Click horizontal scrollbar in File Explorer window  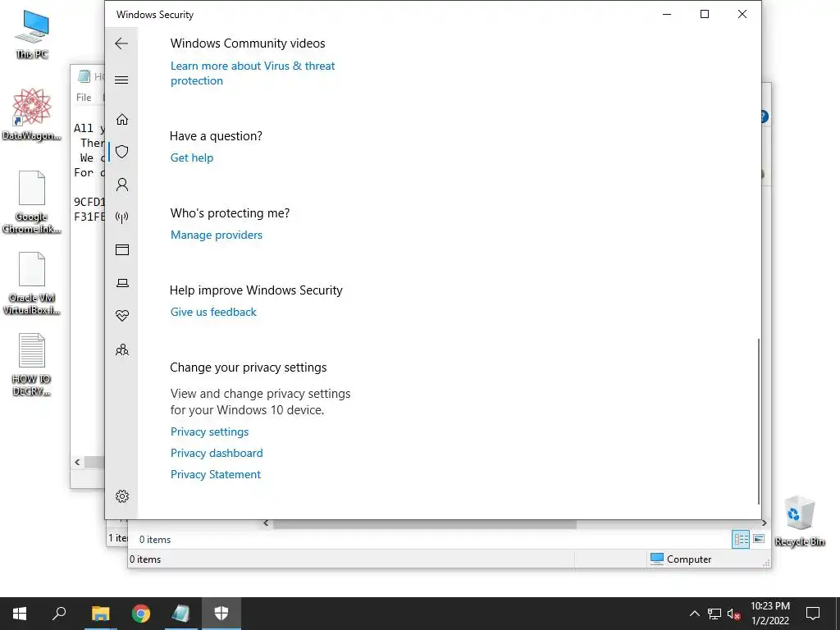pos(425,524)
